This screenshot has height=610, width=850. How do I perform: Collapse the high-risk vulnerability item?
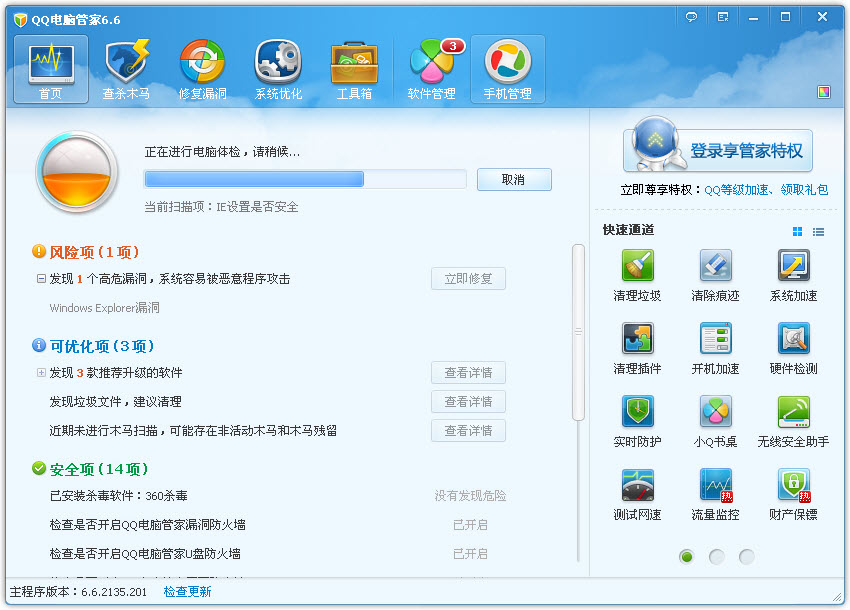(41, 279)
